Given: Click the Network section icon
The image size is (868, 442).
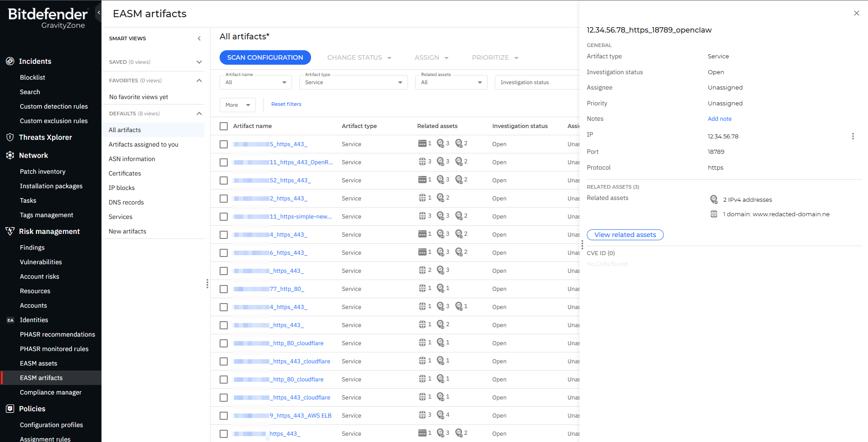Looking at the screenshot, I should 10,155.
